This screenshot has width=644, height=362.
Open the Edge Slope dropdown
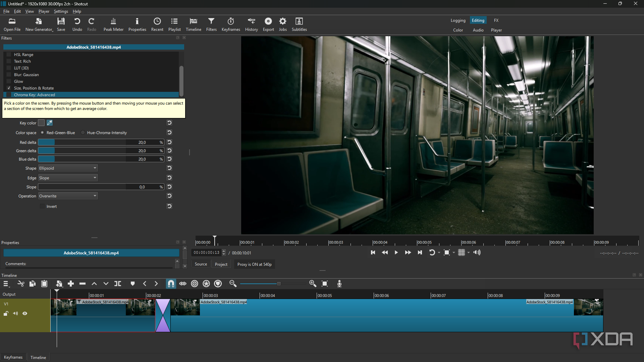68,178
